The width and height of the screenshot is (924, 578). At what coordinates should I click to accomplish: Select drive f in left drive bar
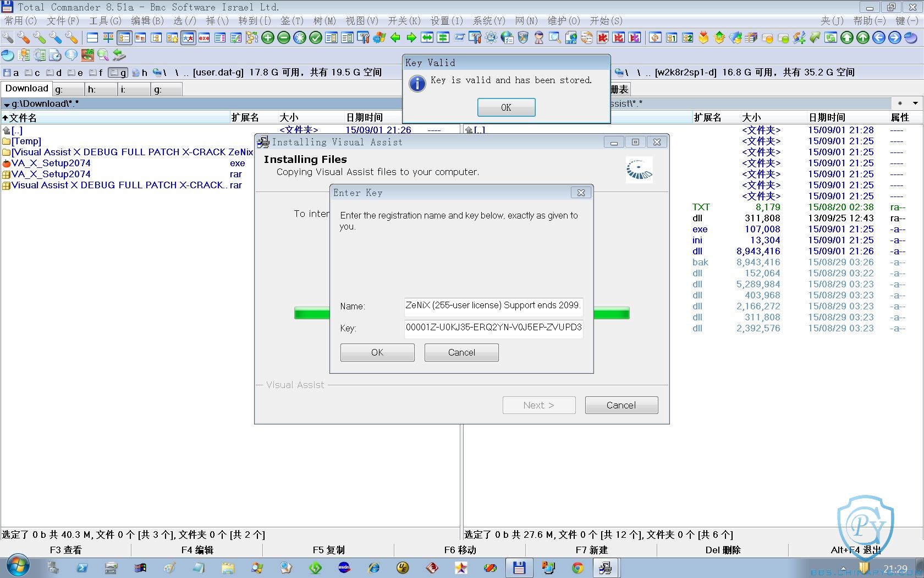96,73
